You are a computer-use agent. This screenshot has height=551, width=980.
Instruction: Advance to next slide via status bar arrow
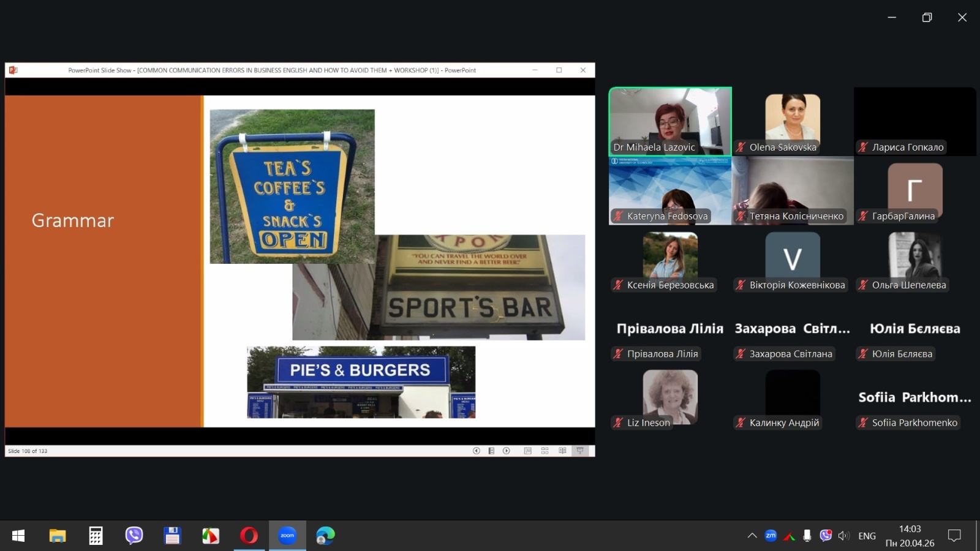click(x=507, y=451)
